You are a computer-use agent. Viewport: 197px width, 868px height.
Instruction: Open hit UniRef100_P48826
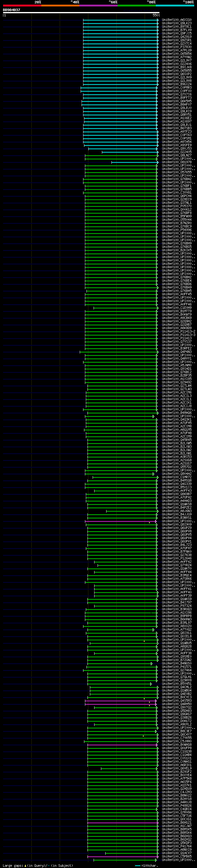[x=177, y=806]
